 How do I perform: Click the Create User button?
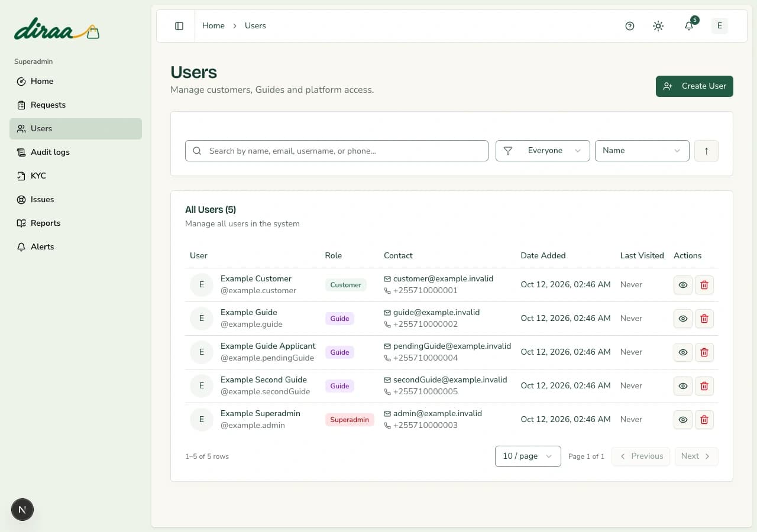tap(694, 86)
